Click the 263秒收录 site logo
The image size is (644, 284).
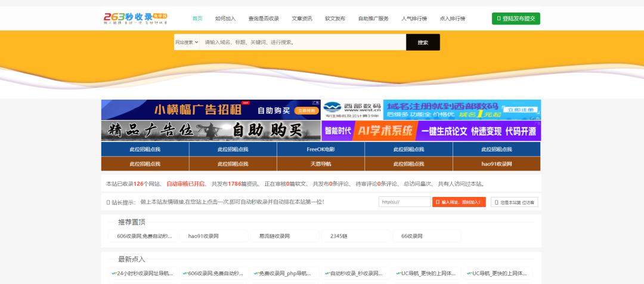click(135, 18)
